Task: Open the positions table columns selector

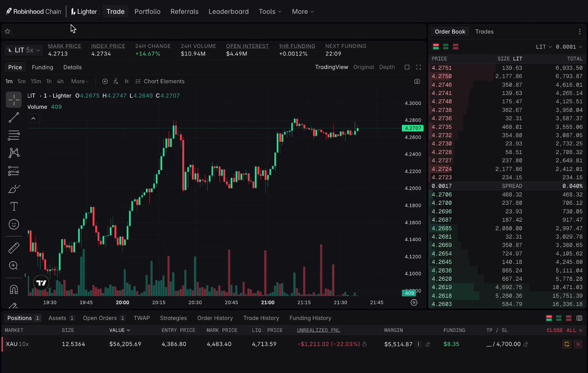Action: (579, 318)
